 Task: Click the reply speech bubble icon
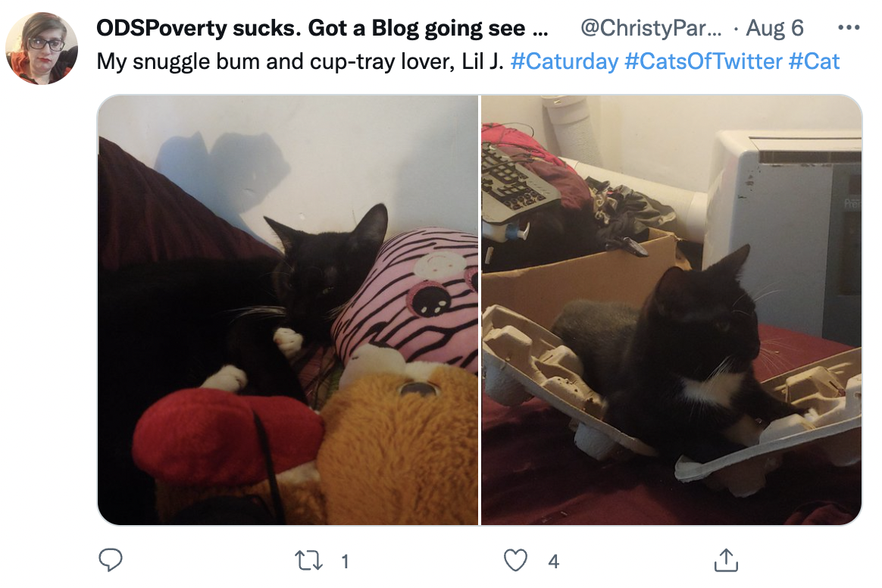111,561
